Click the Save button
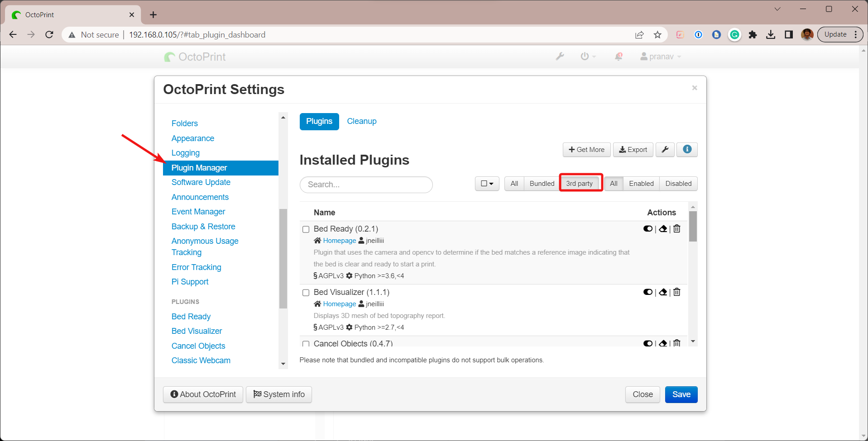The width and height of the screenshot is (868, 441). [x=681, y=394]
